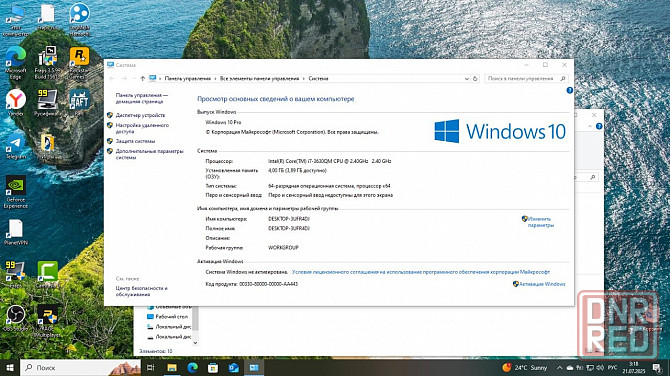Image resolution: width=670 pixels, height=376 pixels.
Task: Click the refresh icon in address bar
Action: (475, 79)
